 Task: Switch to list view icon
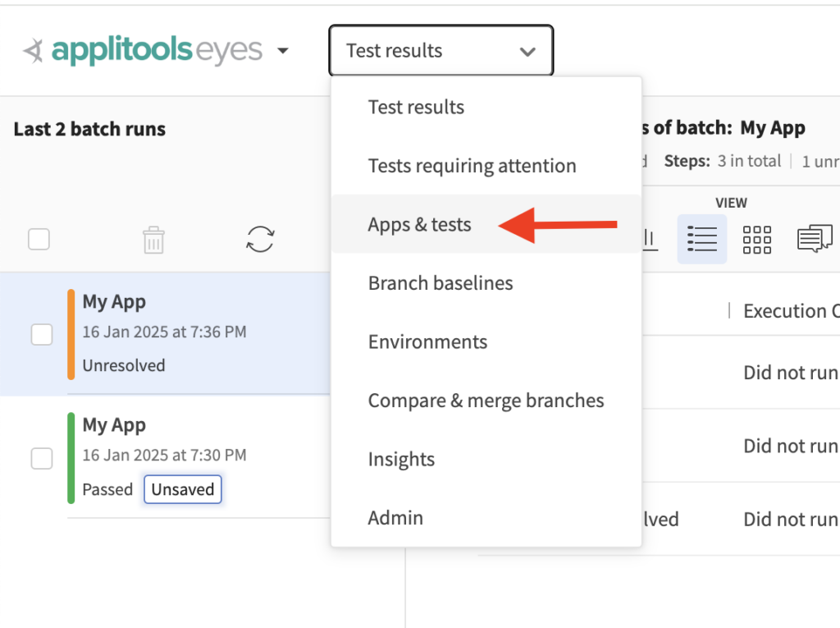tap(702, 239)
